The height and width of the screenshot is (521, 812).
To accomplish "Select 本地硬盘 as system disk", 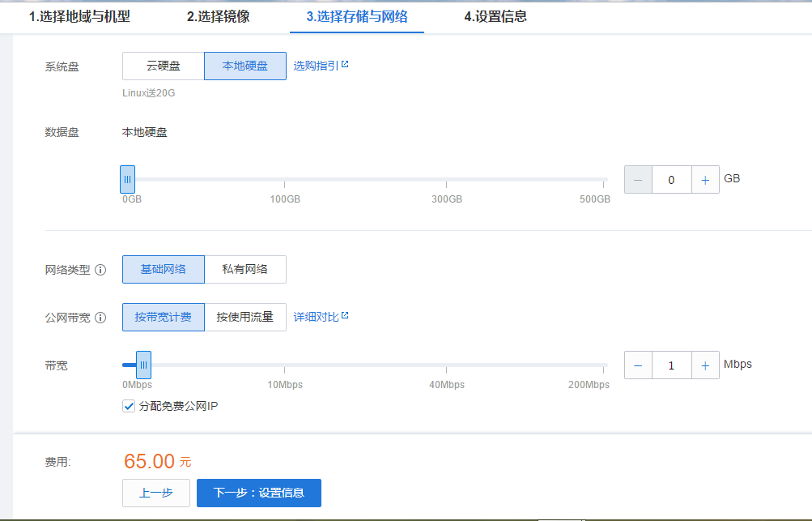I will pyautogui.click(x=245, y=66).
